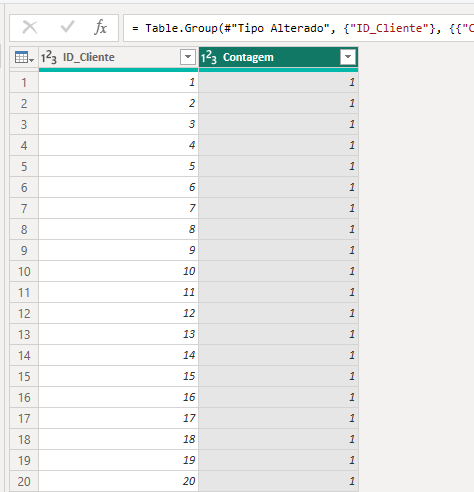Click Contagem cell in row 16
Screen dimensions: 474x492
pos(278,397)
